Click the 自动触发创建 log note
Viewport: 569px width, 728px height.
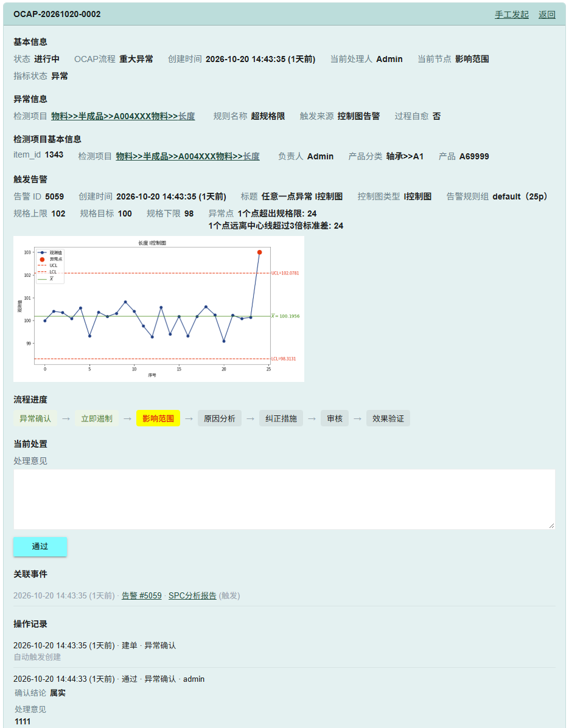(37, 657)
